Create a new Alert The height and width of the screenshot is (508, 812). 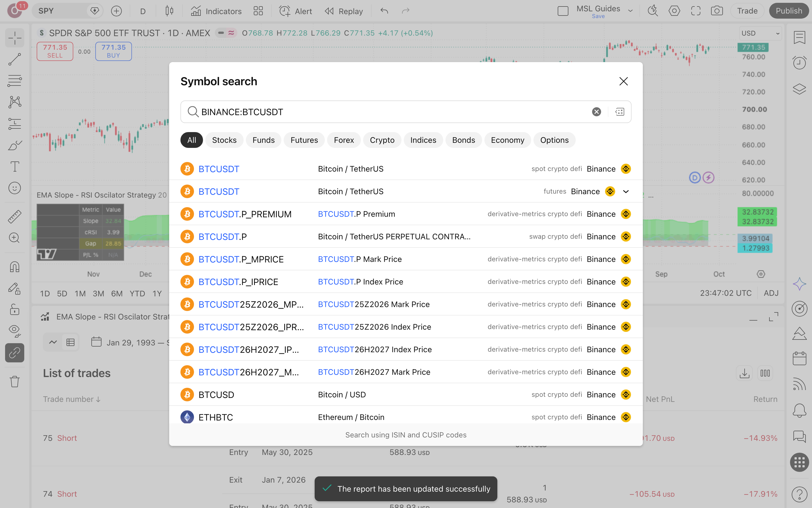(x=295, y=11)
